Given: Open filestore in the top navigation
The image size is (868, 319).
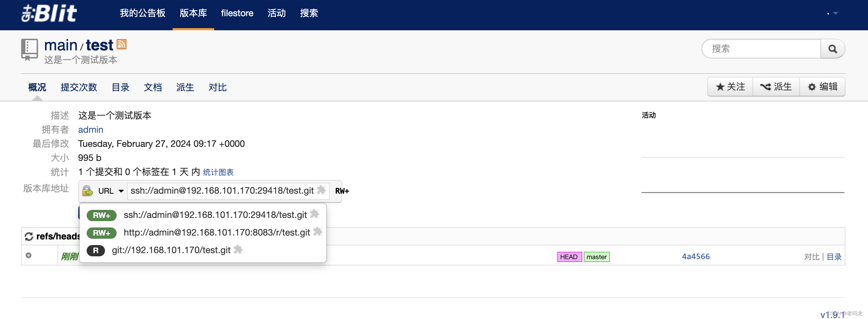Looking at the screenshot, I should 237,13.
